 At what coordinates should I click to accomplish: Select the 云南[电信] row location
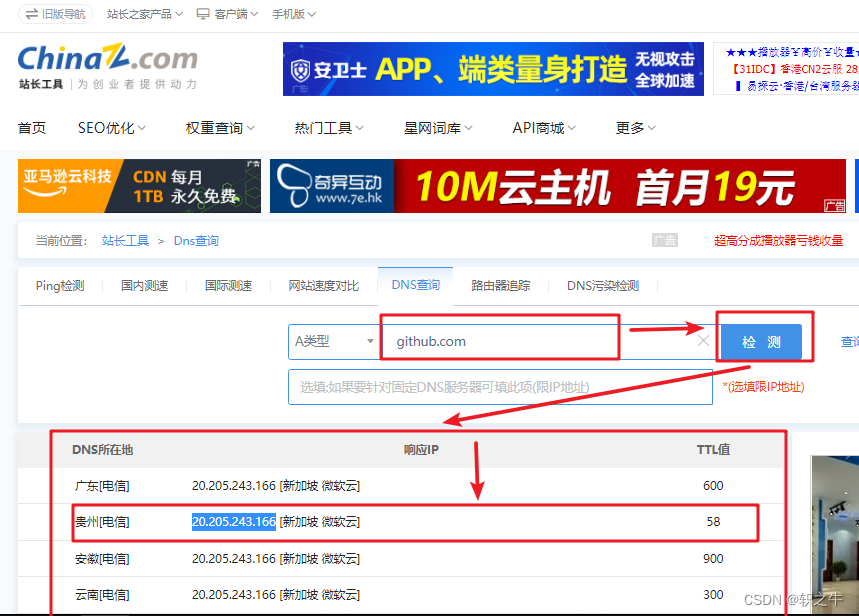(102, 595)
